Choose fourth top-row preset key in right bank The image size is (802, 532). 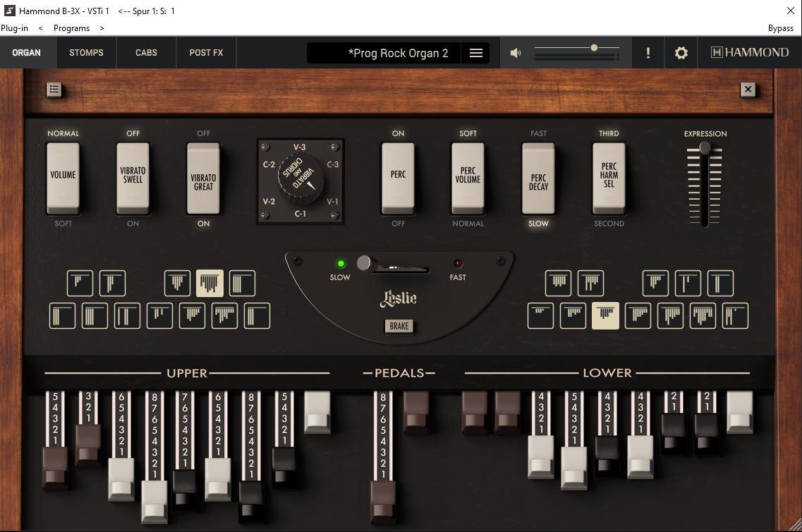pos(688,283)
